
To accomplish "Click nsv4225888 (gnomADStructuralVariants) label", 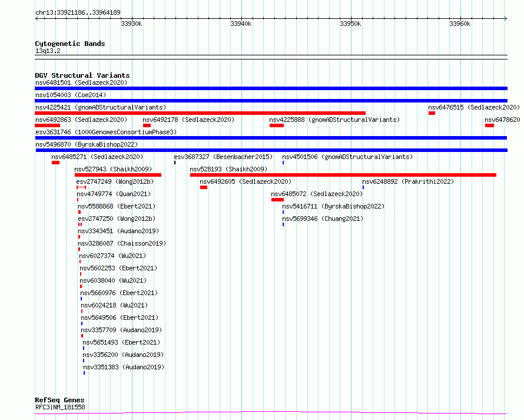I will 334,120.
